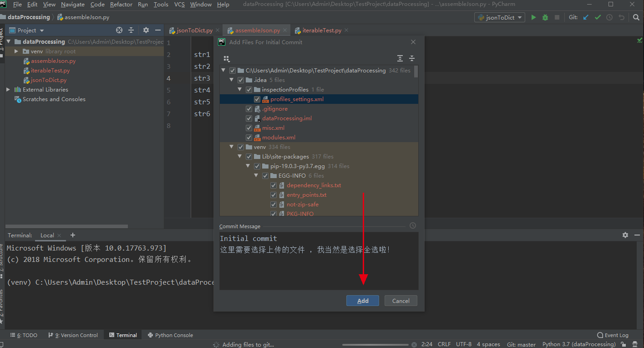Open the VCS menu

click(x=179, y=5)
